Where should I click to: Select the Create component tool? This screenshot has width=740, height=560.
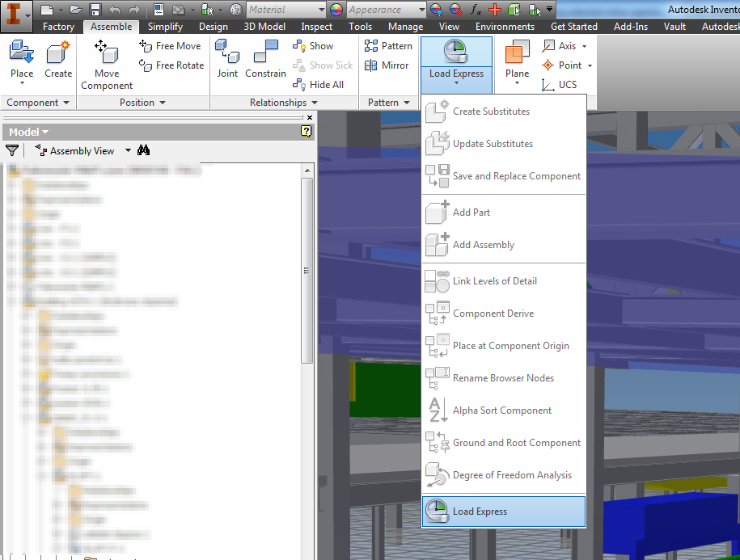tap(57, 57)
